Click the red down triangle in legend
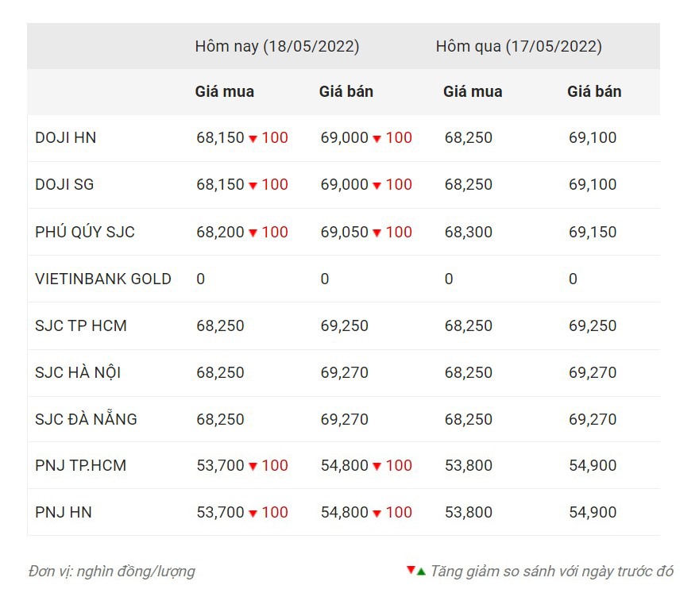Viewport: 699px width, 616px height. click(x=411, y=569)
